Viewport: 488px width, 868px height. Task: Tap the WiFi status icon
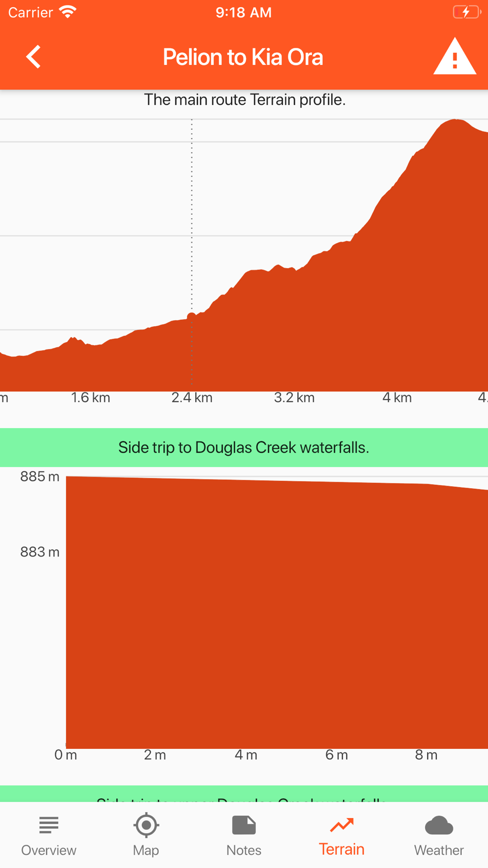point(68,12)
